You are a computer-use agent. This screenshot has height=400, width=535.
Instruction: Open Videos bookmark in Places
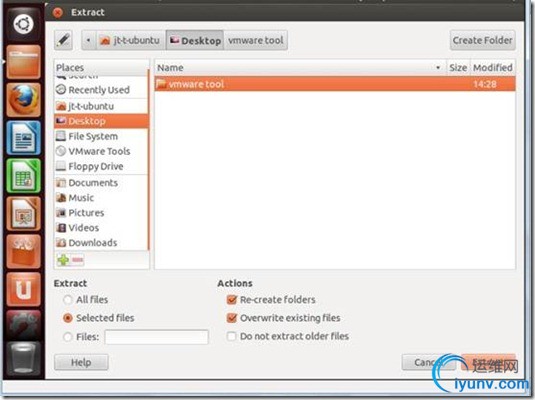point(101,228)
